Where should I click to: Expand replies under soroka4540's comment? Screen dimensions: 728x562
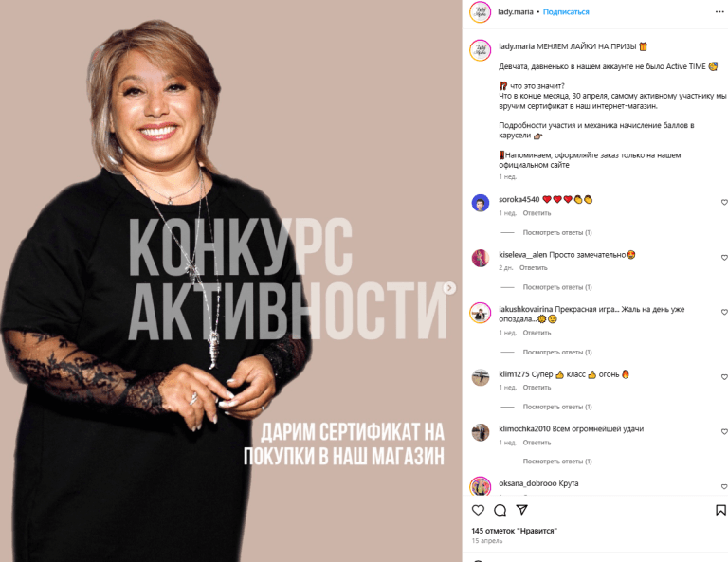(557, 232)
